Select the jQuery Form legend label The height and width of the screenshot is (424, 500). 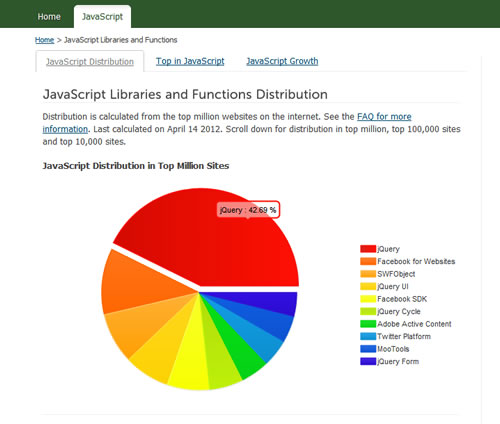pos(398,361)
